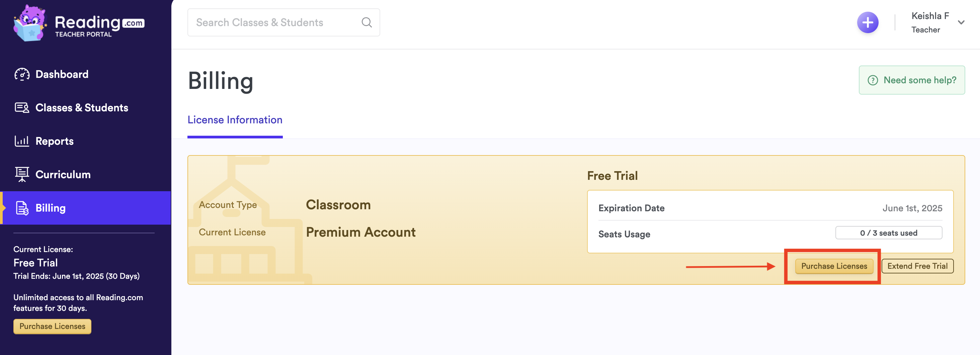980x355 pixels.
Task: Focus the Search Classes & Students field
Action: click(x=274, y=22)
